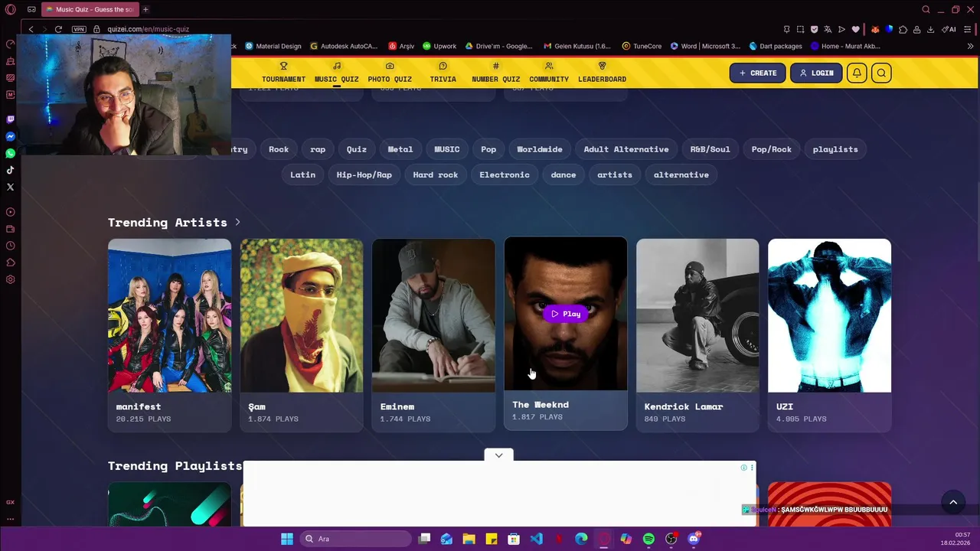This screenshot has width=980, height=551.
Task: Select the rap genre tag
Action: click(318, 149)
